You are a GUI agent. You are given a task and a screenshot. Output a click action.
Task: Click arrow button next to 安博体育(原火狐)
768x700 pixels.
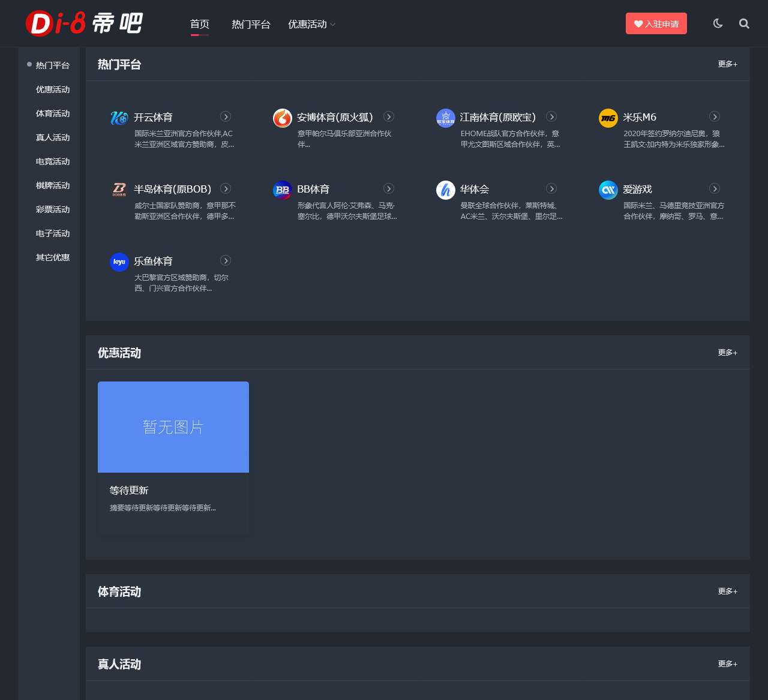389,116
